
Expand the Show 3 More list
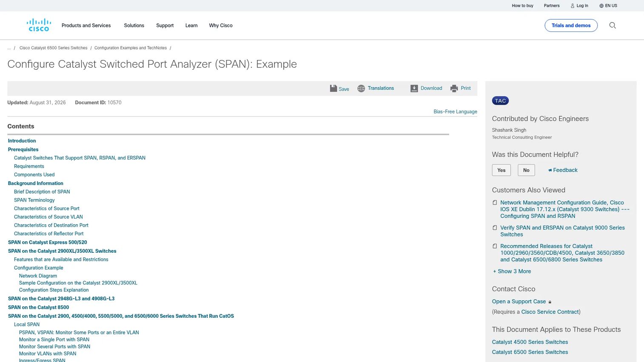[x=512, y=271]
